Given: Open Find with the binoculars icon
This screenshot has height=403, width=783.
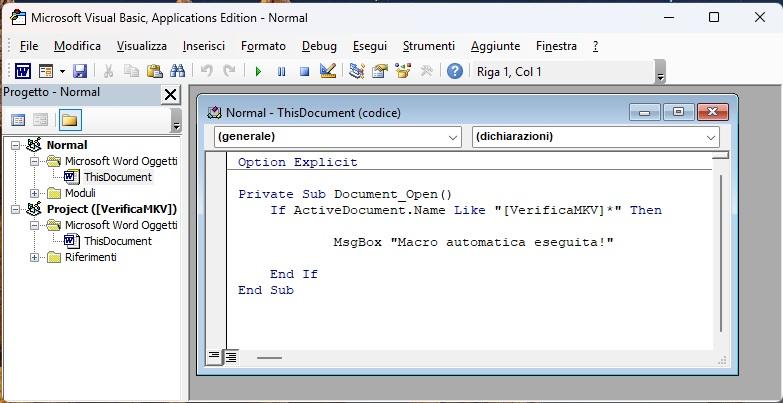Looking at the screenshot, I should (177, 71).
